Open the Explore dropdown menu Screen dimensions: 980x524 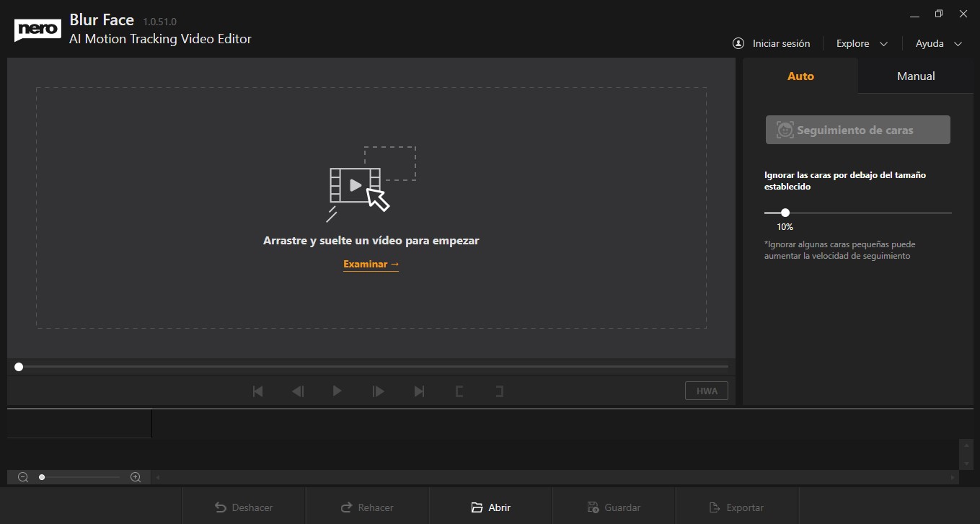(861, 43)
